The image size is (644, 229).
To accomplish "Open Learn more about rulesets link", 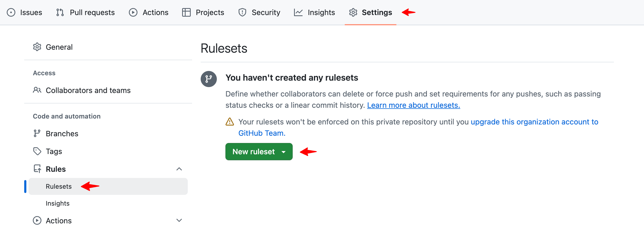I will pyautogui.click(x=413, y=105).
